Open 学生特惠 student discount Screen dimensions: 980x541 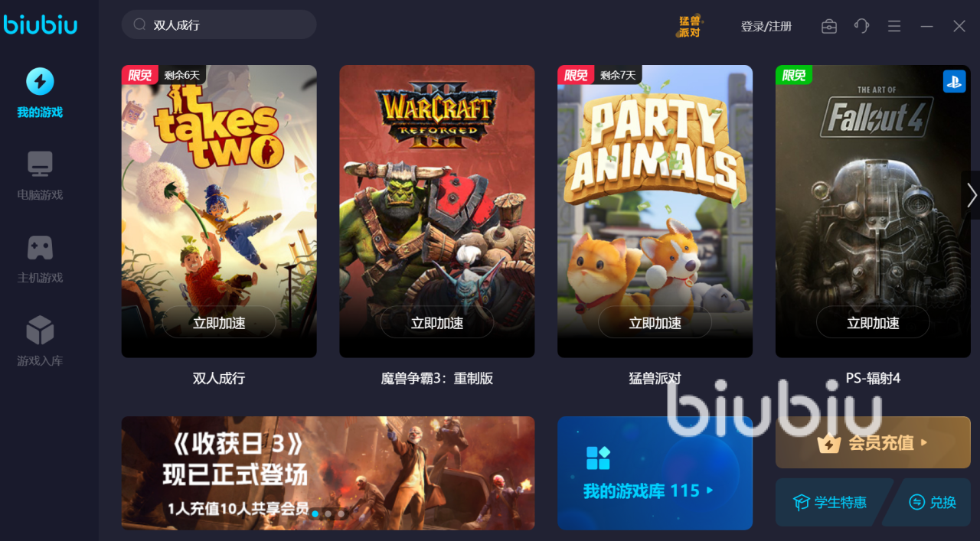pos(832,502)
